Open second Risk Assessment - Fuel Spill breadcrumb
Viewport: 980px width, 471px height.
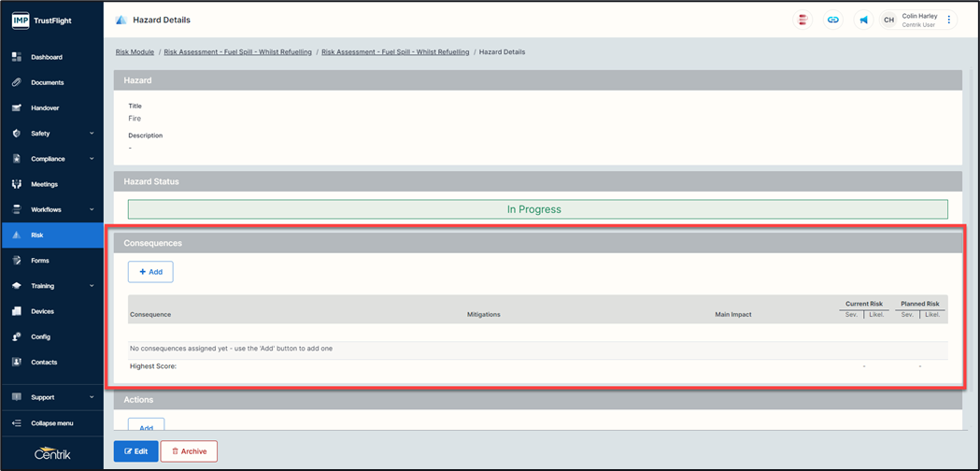click(x=395, y=52)
